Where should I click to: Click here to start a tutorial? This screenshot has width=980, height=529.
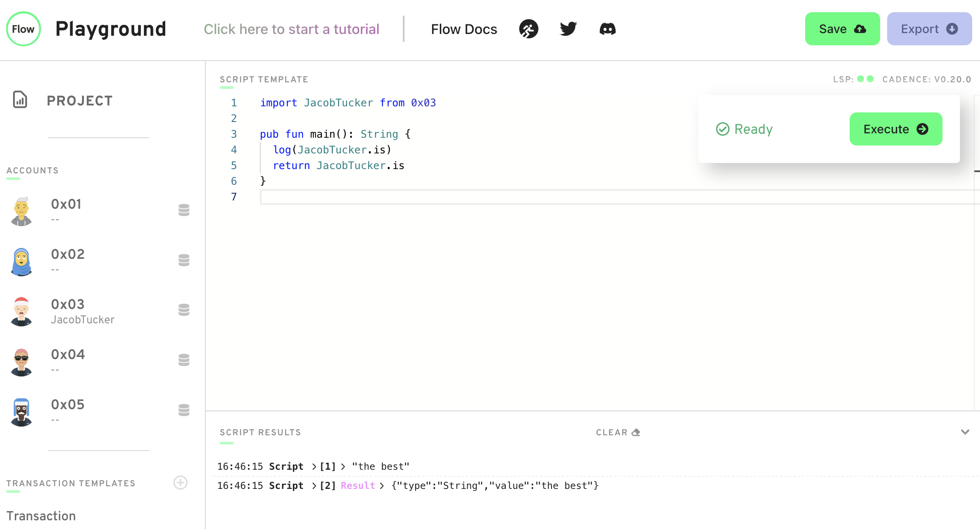(x=292, y=29)
